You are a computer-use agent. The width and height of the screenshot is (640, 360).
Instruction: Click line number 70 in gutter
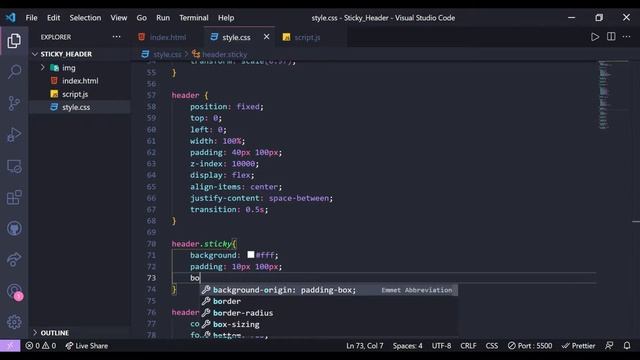pyautogui.click(x=151, y=244)
